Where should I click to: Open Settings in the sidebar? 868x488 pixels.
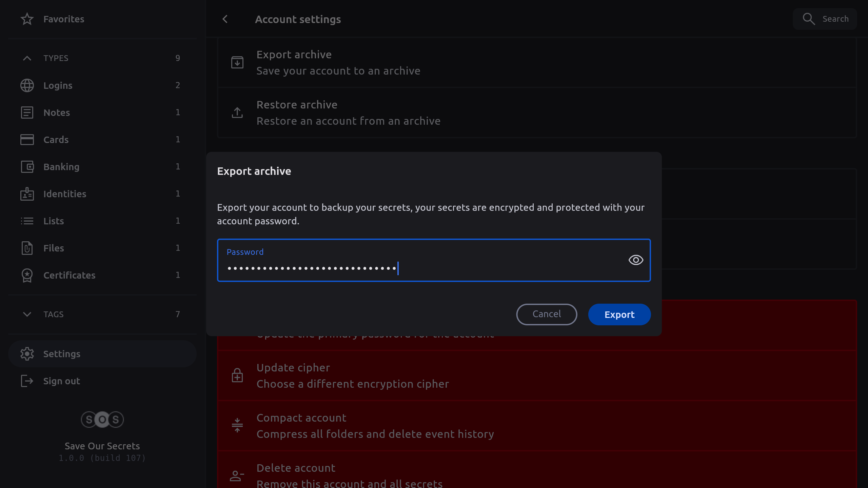(62, 354)
